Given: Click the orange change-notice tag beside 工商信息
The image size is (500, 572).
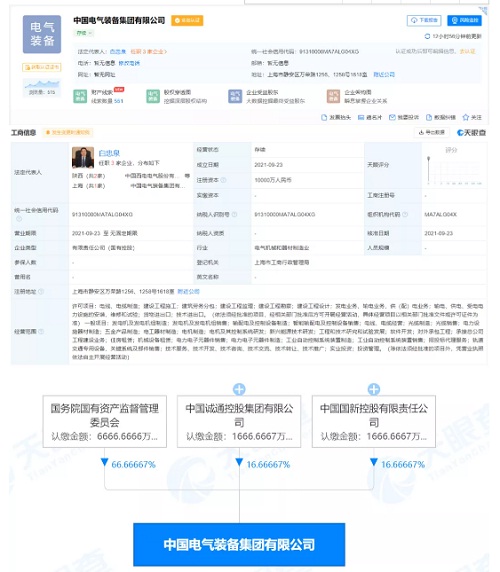Looking at the screenshot, I should click(x=68, y=132).
